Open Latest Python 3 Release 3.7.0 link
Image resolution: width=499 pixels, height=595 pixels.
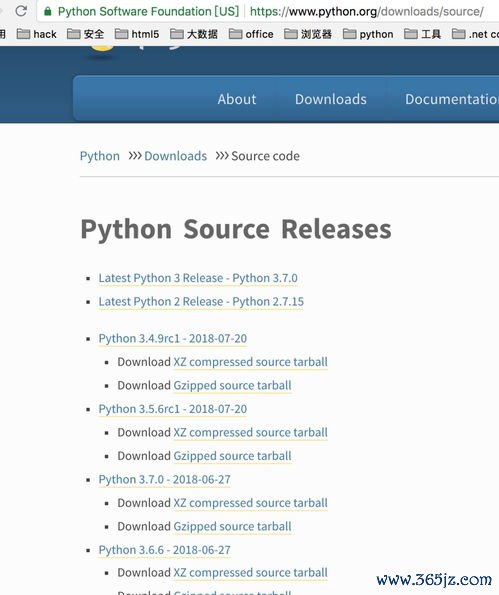click(198, 278)
